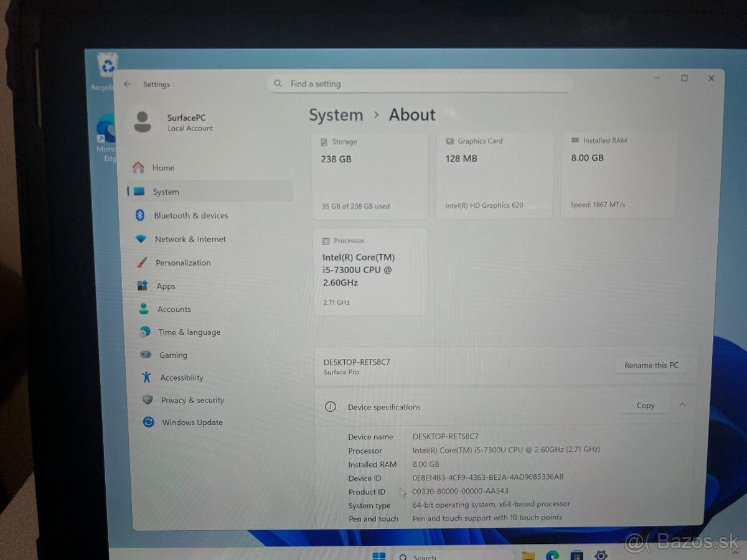
Task: Select the Accessibility figure icon
Action: point(147,377)
